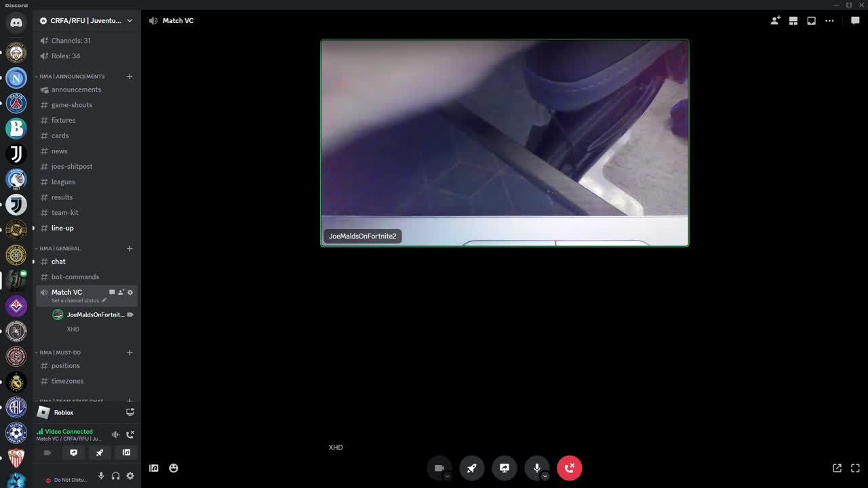Disconnect from the call using the red button
This screenshot has width=868, height=488.
click(x=569, y=468)
